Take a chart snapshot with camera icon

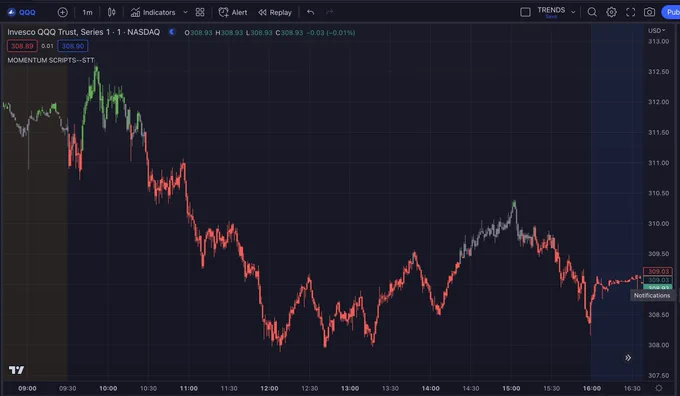[649, 12]
